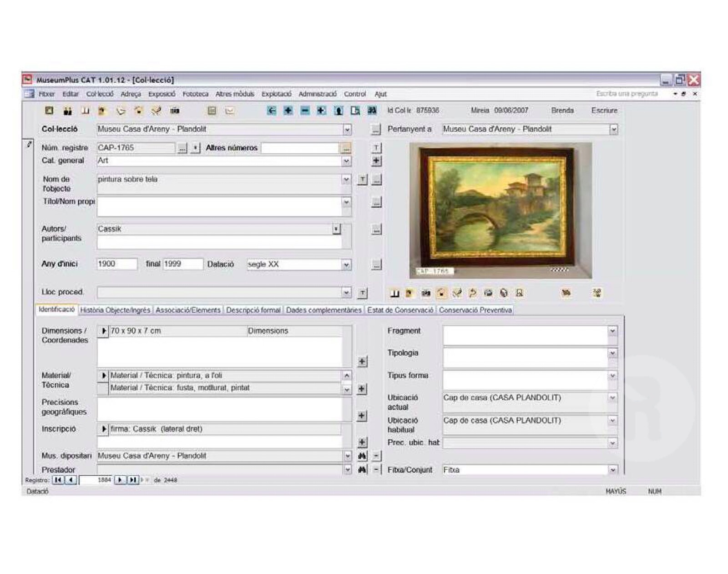
Task: Click the plus button beside Material/Tècnica
Action: point(362,389)
